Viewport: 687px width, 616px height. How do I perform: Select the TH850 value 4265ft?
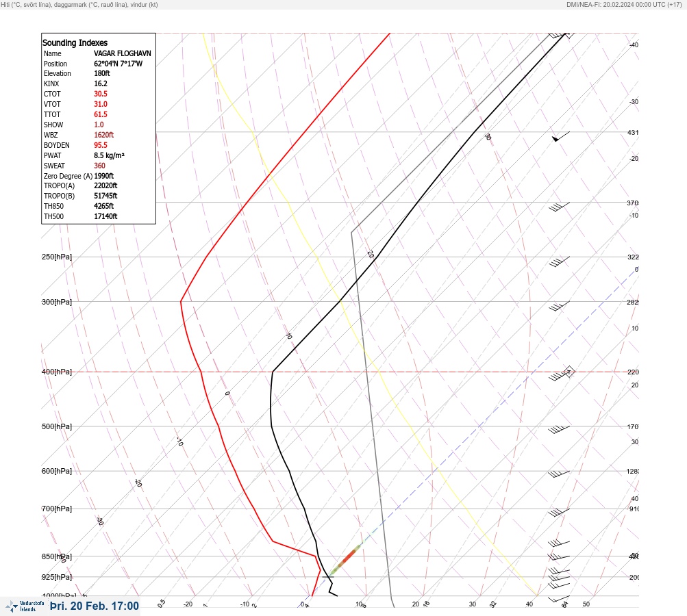point(103,206)
